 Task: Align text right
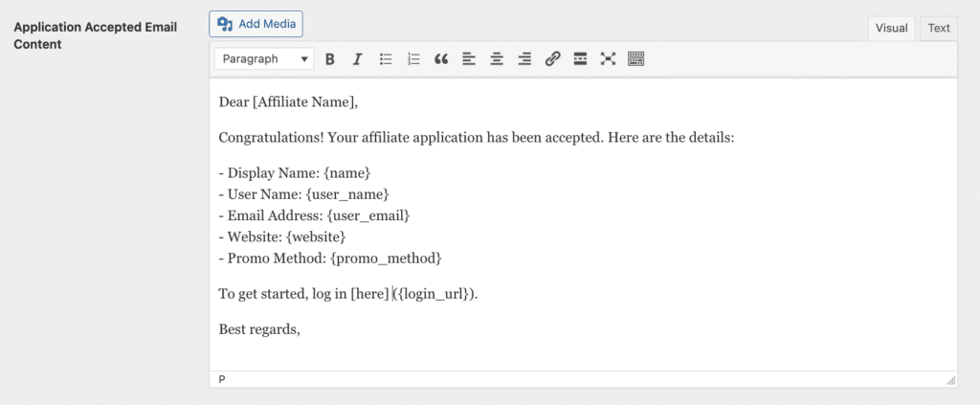524,59
